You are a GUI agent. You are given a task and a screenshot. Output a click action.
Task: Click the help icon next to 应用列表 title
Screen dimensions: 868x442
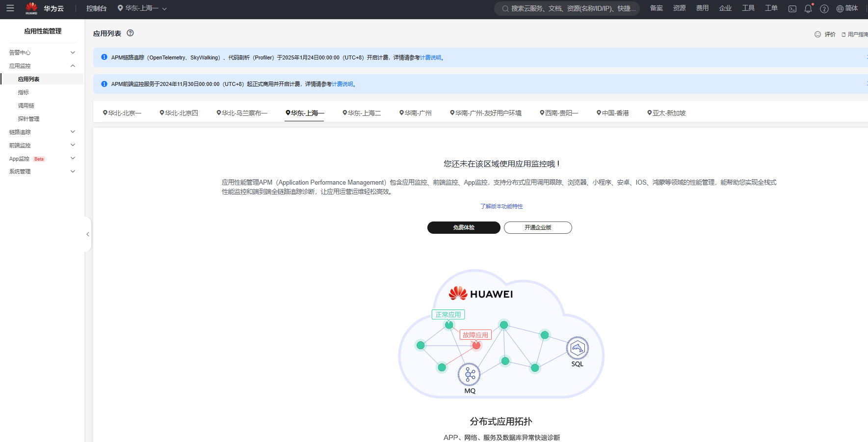(130, 33)
